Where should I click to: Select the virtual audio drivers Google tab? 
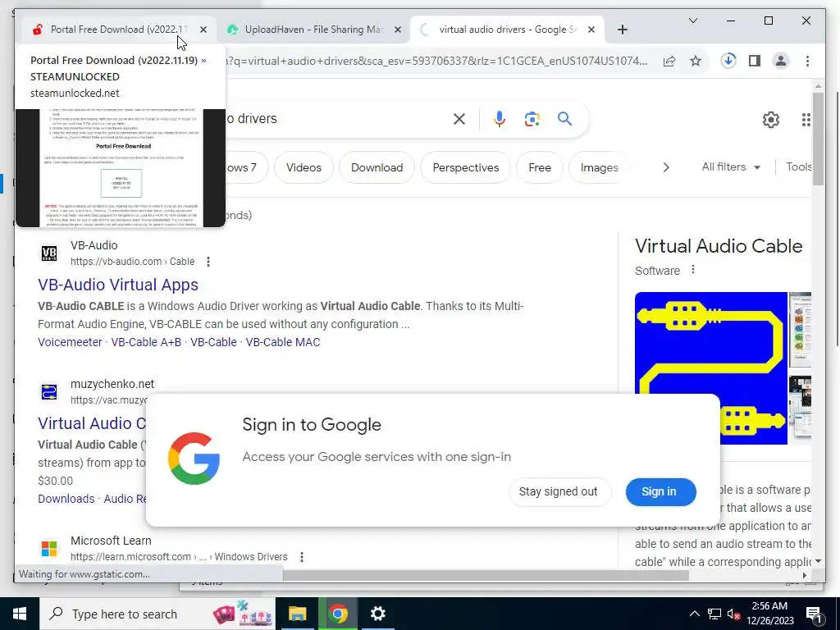pos(506,30)
